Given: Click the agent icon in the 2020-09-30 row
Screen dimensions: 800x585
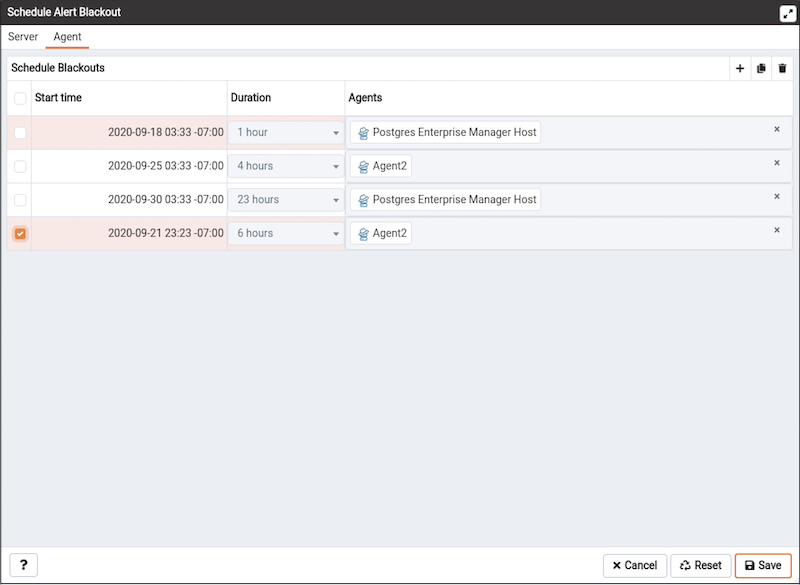Looking at the screenshot, I should [363, 200].
